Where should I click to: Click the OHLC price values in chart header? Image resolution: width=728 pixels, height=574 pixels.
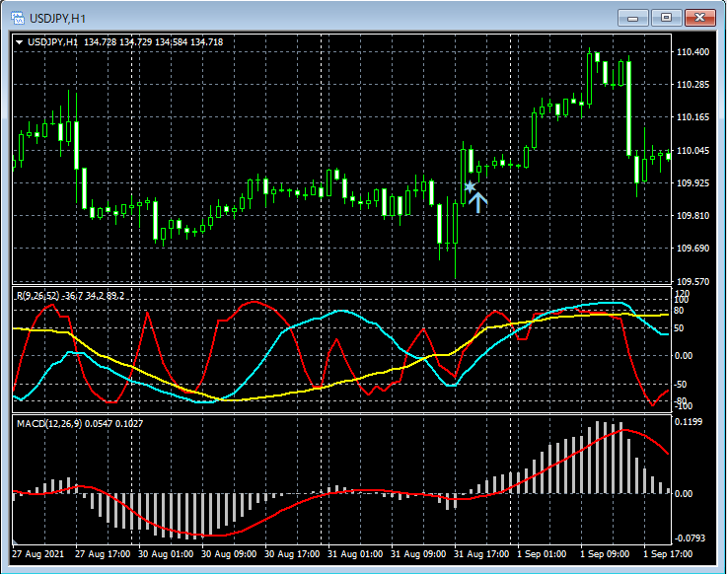pos(153,42)
